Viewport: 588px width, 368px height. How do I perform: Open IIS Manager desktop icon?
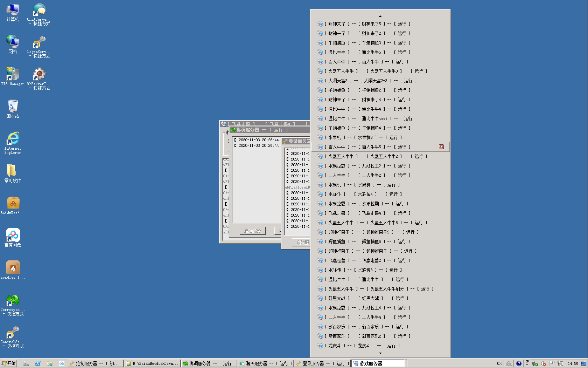pyautogui.click(x=13, y=77)
